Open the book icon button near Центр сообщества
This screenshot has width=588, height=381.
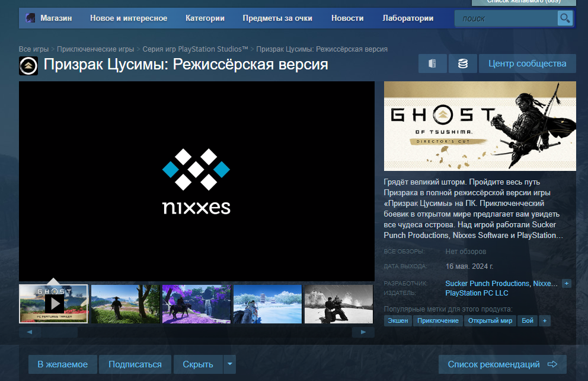click(x=432, y=63)
